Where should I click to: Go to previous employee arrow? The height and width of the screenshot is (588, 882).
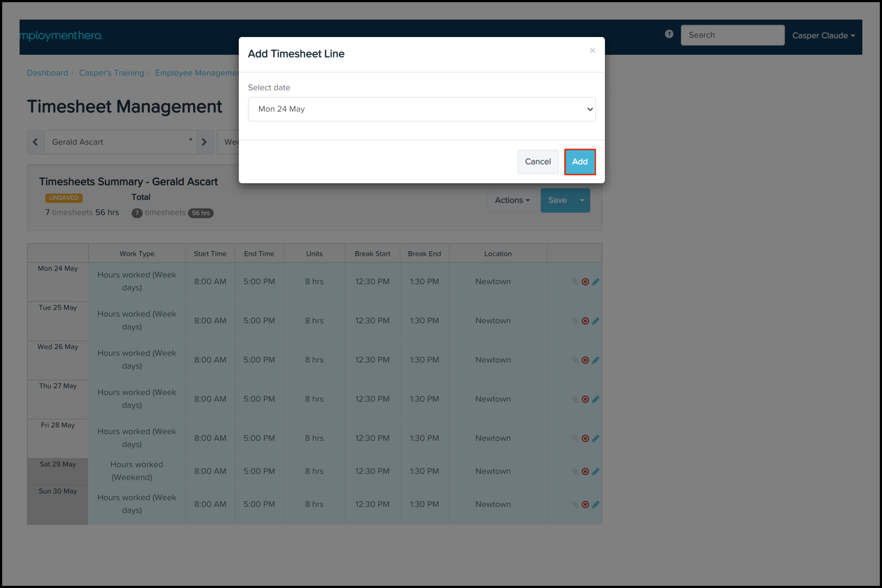(x=36, y=142)
